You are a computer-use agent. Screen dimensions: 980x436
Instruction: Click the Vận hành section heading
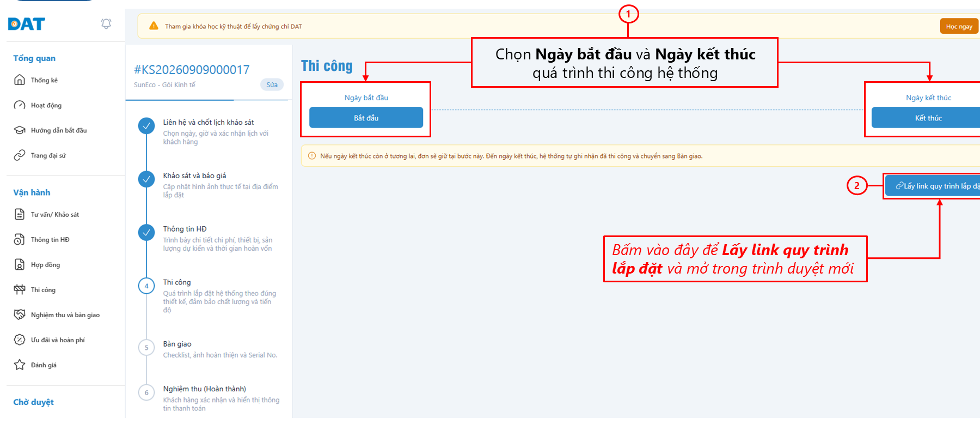(x=32, y=192)
